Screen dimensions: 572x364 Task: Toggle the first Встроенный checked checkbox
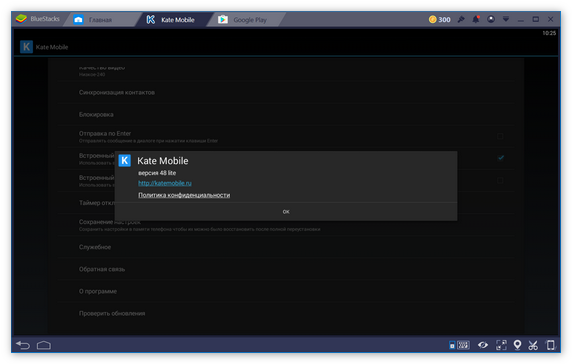pos(501,158)
